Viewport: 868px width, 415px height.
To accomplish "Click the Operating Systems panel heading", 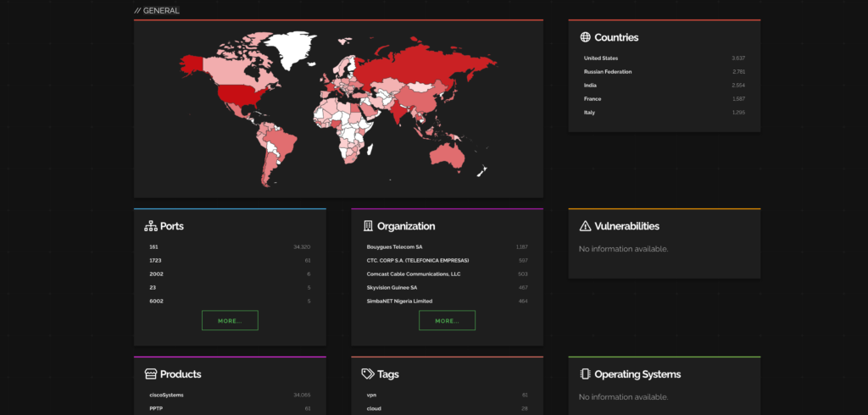I will tap(637, 374).
